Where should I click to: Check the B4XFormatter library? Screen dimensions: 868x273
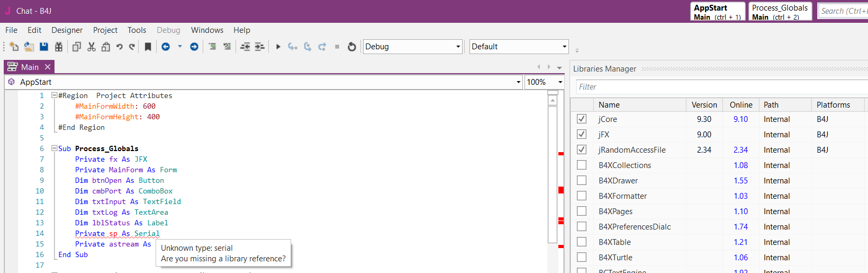point(582,196)
